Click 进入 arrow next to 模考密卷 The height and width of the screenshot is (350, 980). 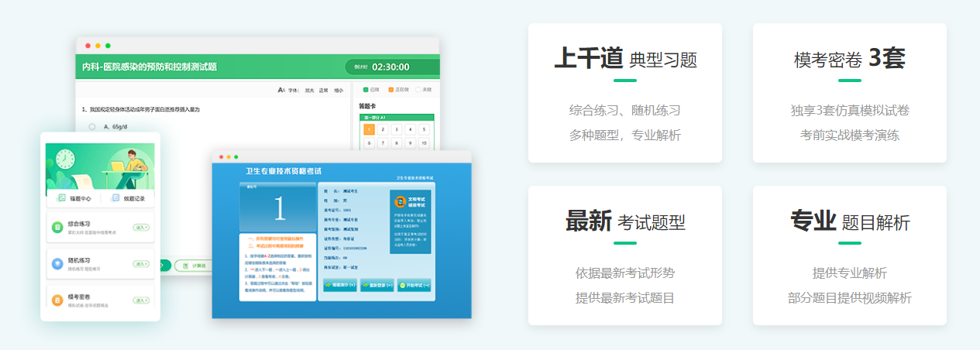point(141,300)
